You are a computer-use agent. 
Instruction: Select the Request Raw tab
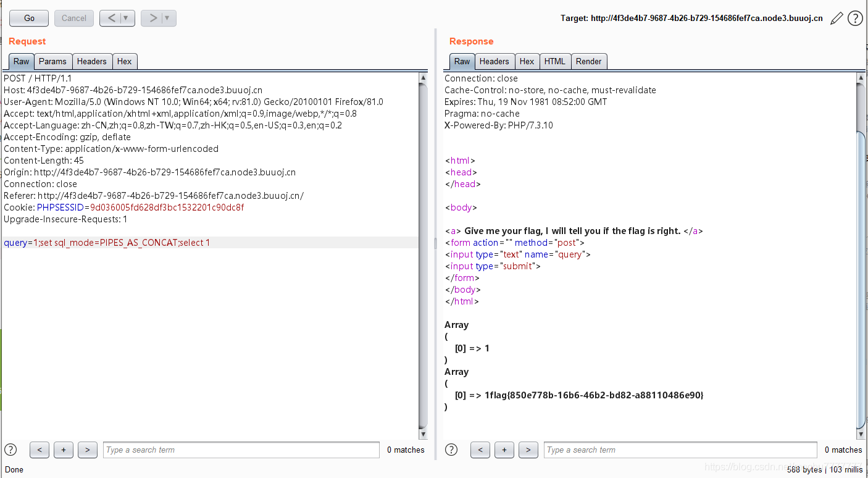22,61
